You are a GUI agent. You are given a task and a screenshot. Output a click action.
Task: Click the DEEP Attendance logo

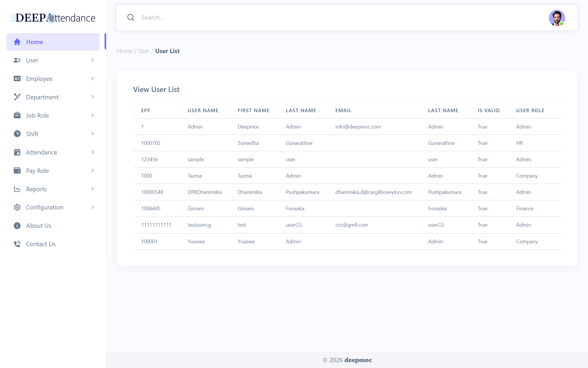(x=53, y=18)
